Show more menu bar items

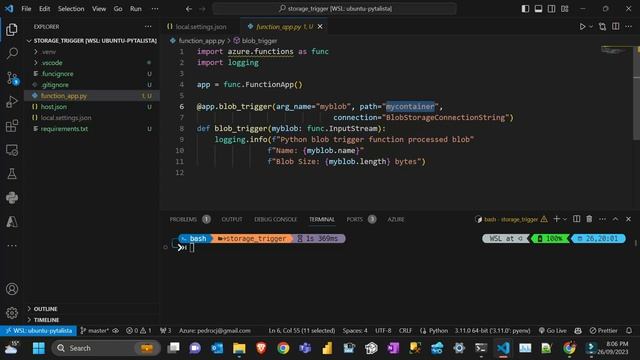click(x=155, y=9)
